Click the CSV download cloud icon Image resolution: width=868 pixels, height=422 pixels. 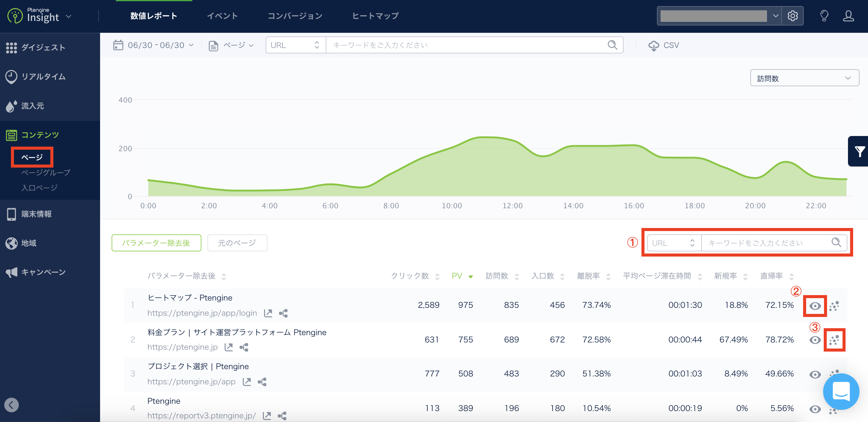coord(653,46)
